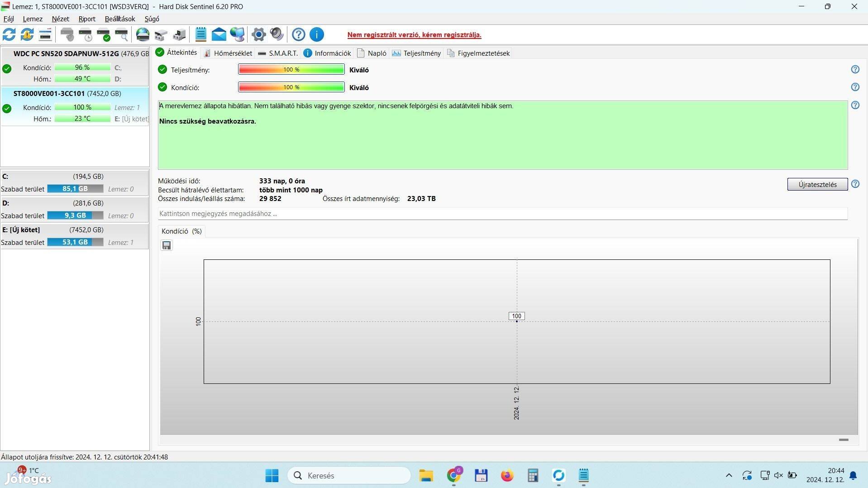Select the Áttekintés tab
Viewport: 868px width, 488px height.
click(x=176, y=53)
